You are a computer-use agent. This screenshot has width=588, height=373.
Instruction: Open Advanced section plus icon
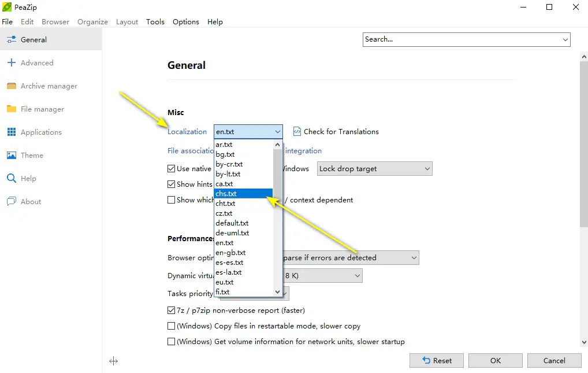click(11, 63)
